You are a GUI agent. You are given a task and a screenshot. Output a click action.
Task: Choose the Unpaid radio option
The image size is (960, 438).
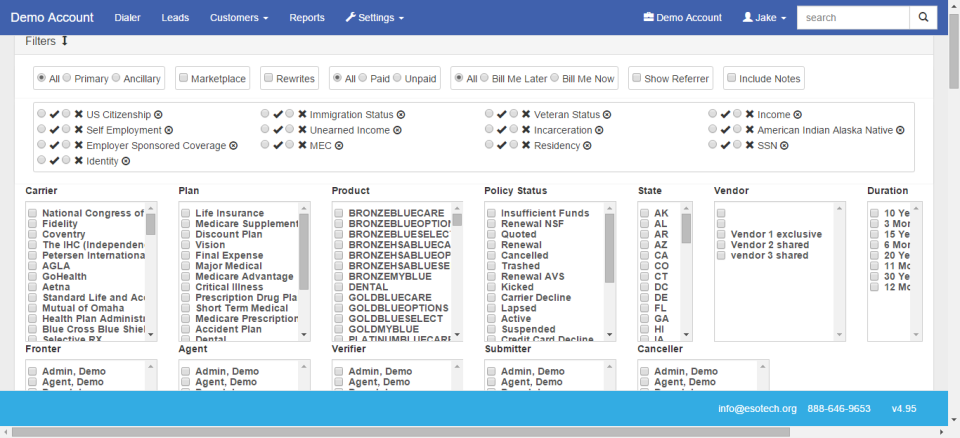(x=397, y=78)
